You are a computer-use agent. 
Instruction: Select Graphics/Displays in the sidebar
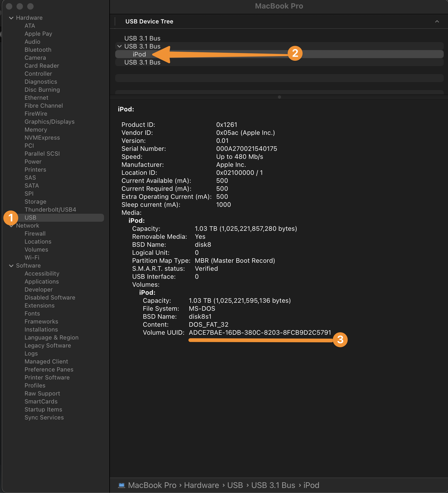tap(50, 122)
